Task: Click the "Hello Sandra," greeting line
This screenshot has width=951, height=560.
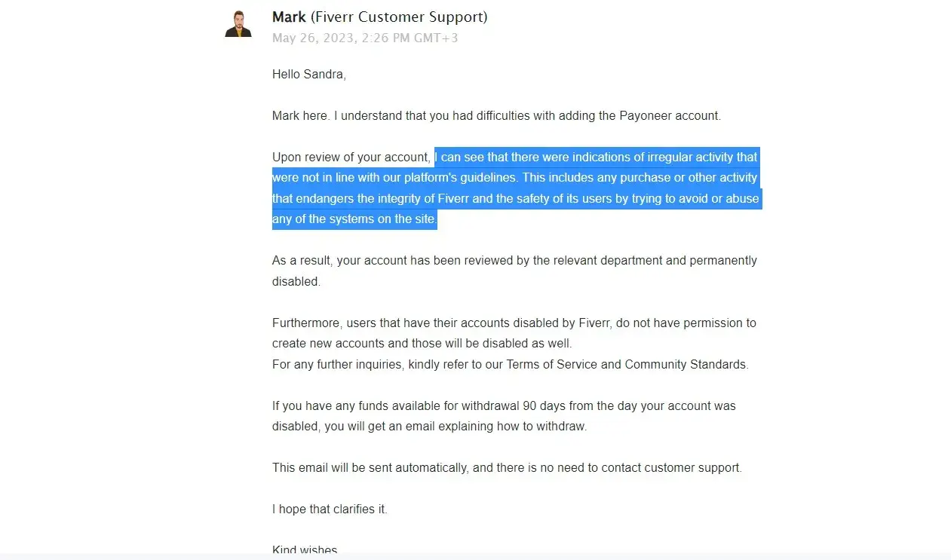Action: [308, 75]
